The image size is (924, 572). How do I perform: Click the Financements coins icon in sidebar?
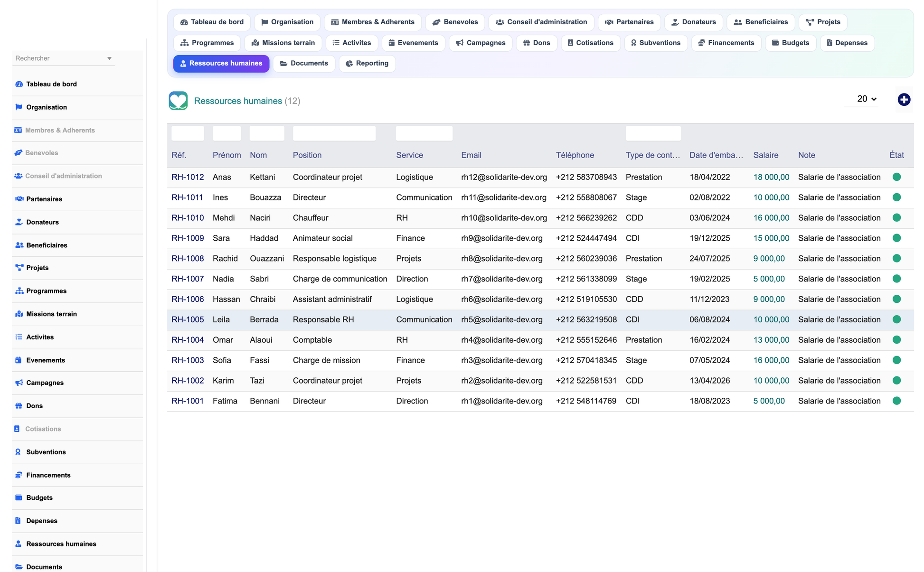(19, 475)
